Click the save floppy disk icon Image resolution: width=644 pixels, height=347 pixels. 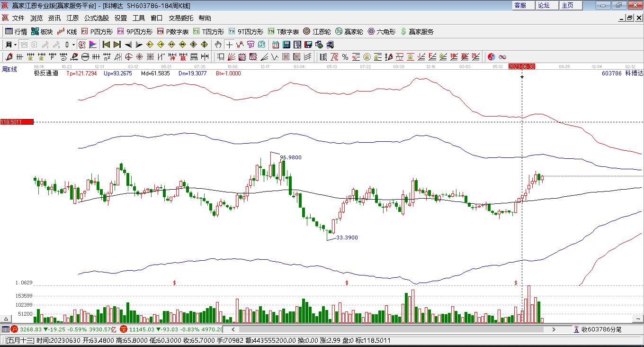tap(308, 45)
